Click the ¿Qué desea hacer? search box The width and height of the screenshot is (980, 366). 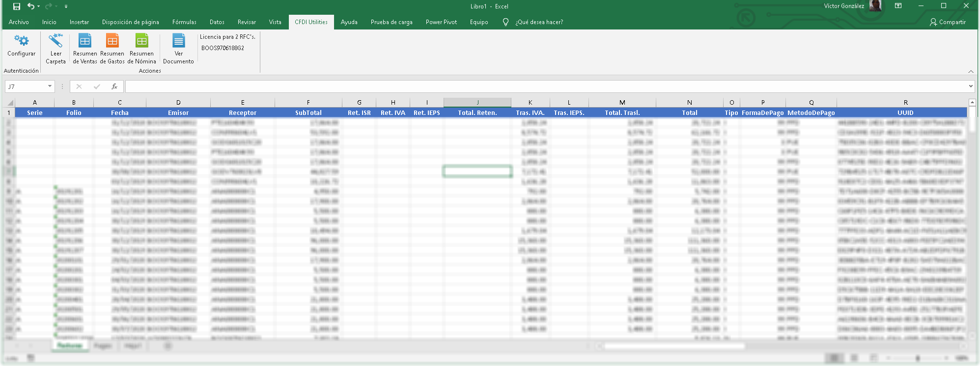(x=539, y=22)
